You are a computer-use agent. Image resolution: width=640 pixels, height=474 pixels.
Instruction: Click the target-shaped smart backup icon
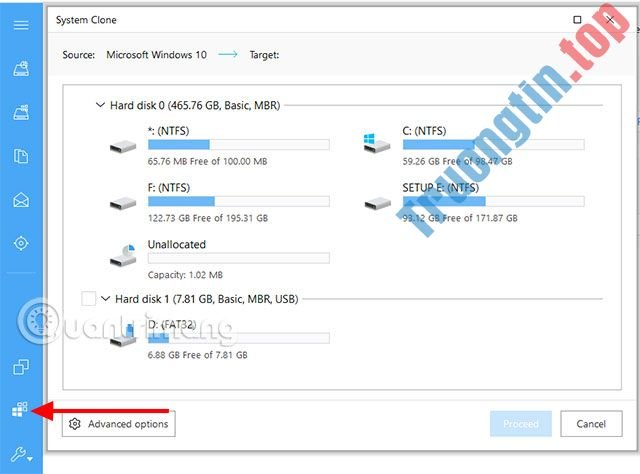pyautogui.click(x=21, y=243)
